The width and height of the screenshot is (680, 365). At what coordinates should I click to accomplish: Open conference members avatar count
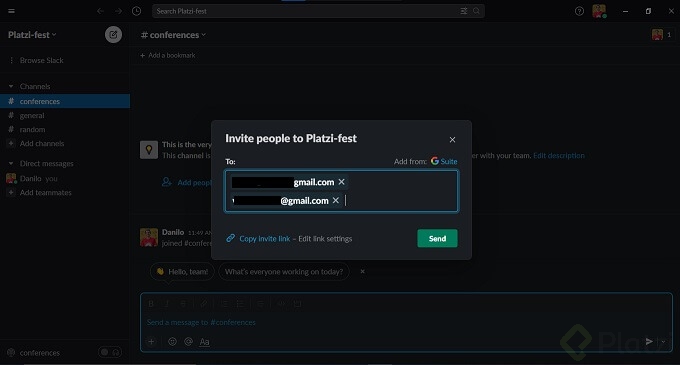662,35
